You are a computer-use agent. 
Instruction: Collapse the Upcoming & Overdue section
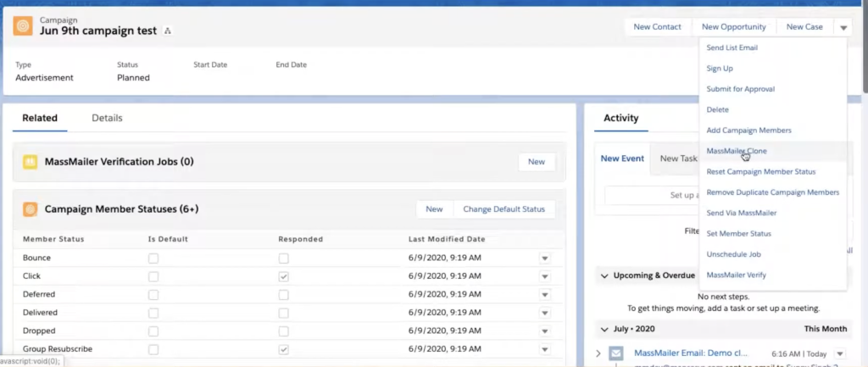[x=604, y=275]
